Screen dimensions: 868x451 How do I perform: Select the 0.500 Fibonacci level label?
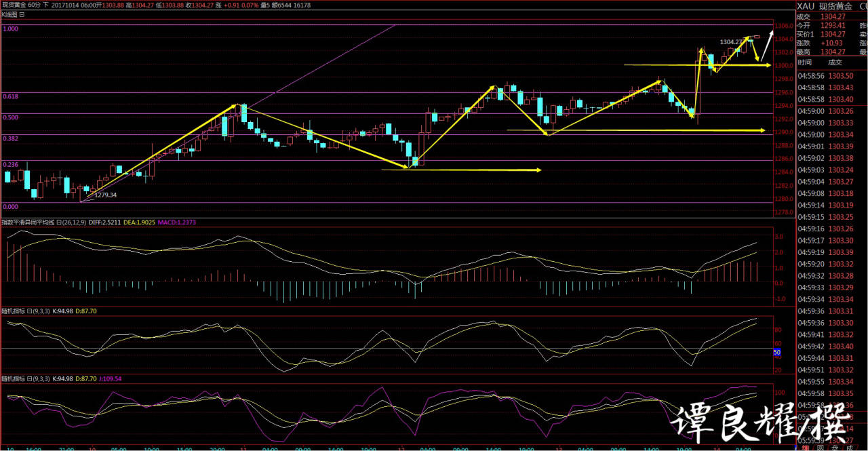tap(10, 117)
